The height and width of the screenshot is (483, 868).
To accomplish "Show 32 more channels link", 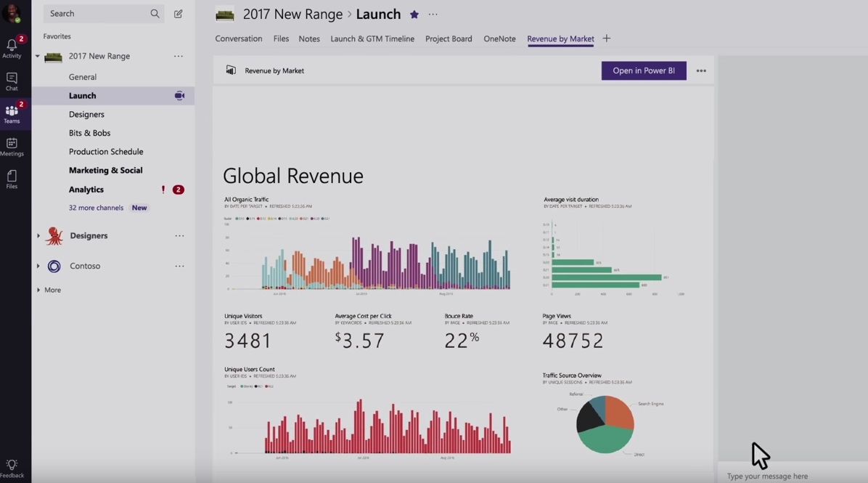I will (x=96, y=208).
